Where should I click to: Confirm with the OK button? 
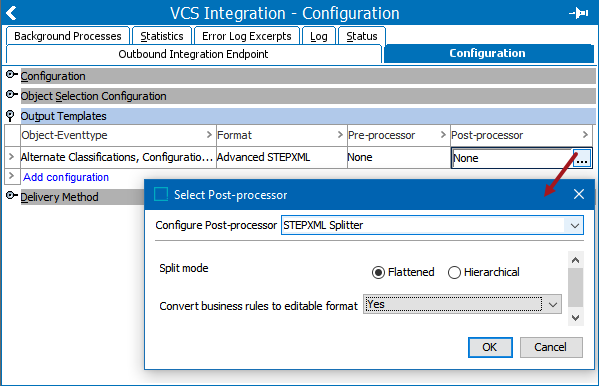tap(490, 347)
